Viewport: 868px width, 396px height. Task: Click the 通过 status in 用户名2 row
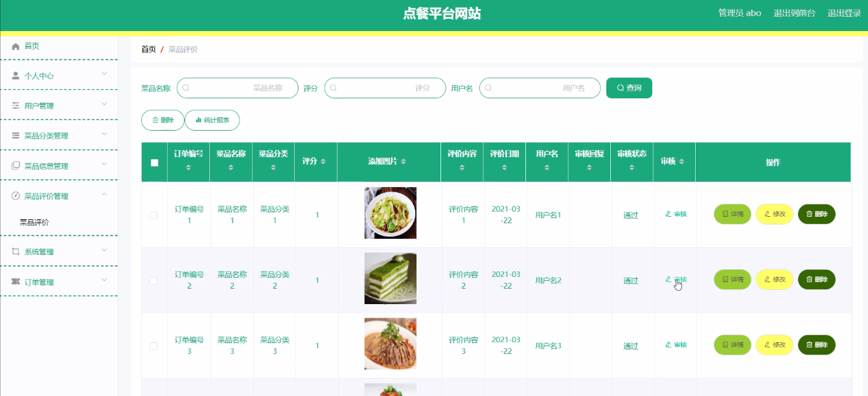tap(631, 281)
